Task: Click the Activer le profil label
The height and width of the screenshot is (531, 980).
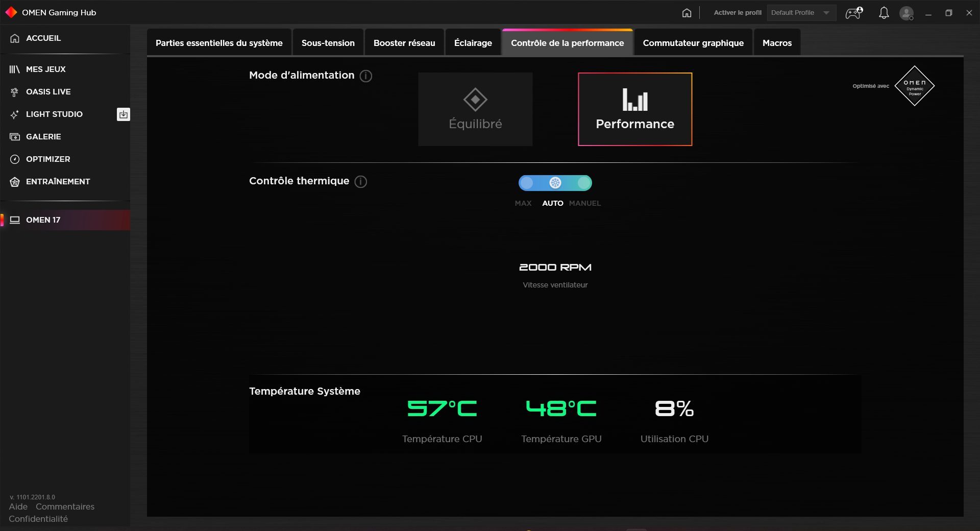Action: coord(738,13)
